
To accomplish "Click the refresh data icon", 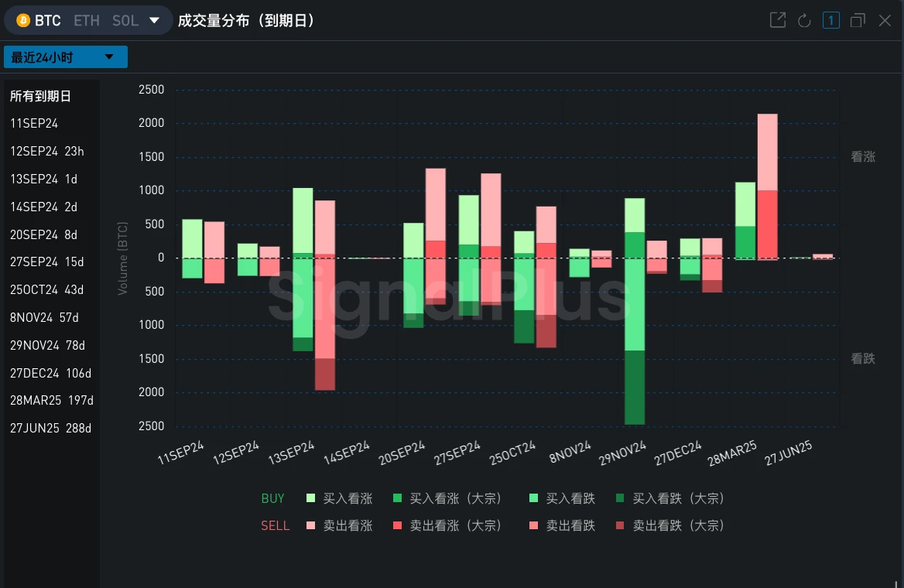I will point(804,21).
